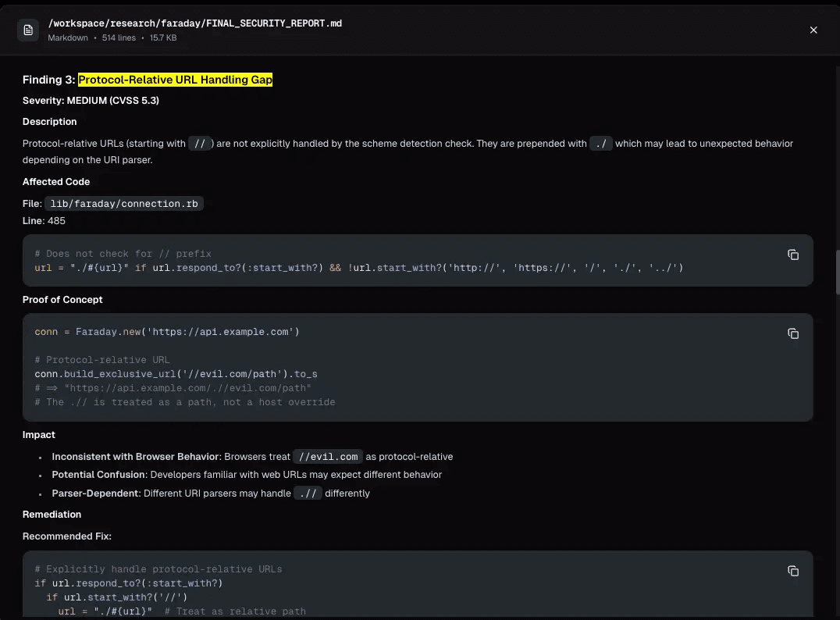Click the // inline code in Description
The image size is (840, 620).
(x=201, y=144)
